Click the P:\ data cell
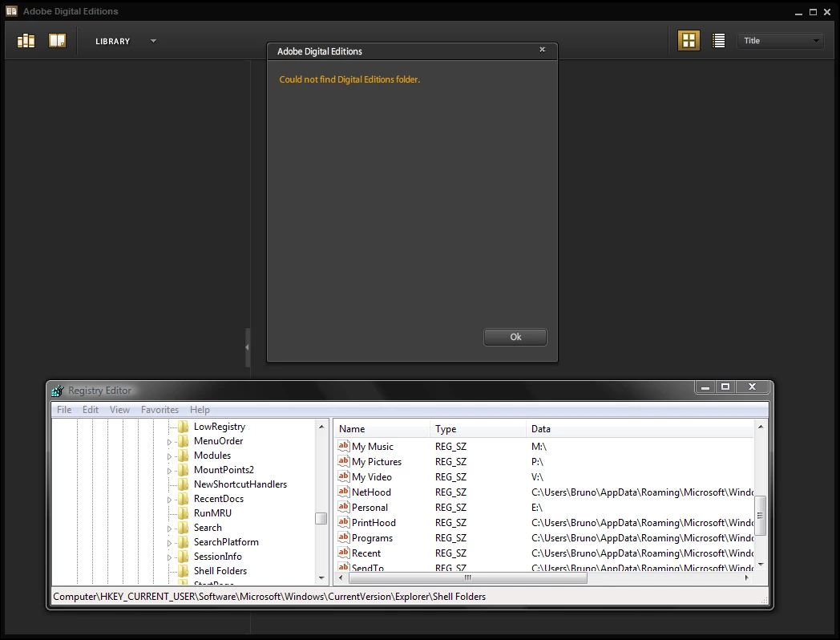Viewport: 840px width, 640px height. point(537,461)
